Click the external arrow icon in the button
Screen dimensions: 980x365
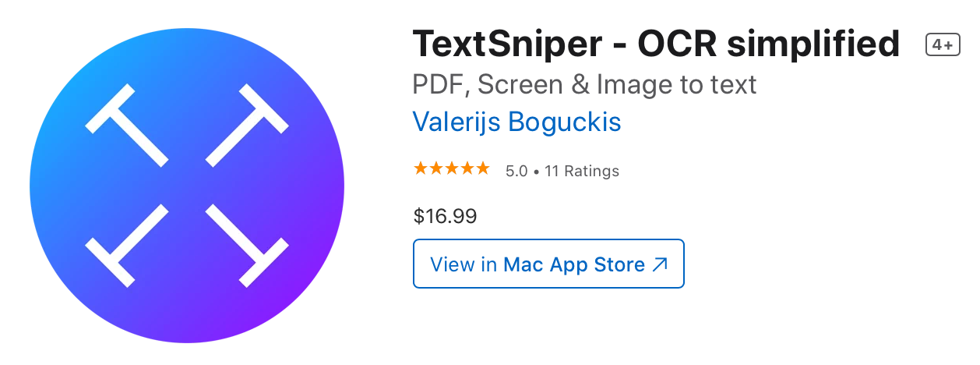click(660, 265)
